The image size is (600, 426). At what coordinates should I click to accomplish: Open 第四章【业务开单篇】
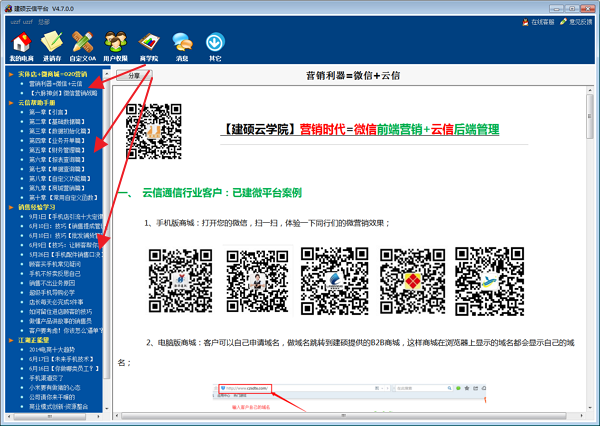click(x=57, y=140)
